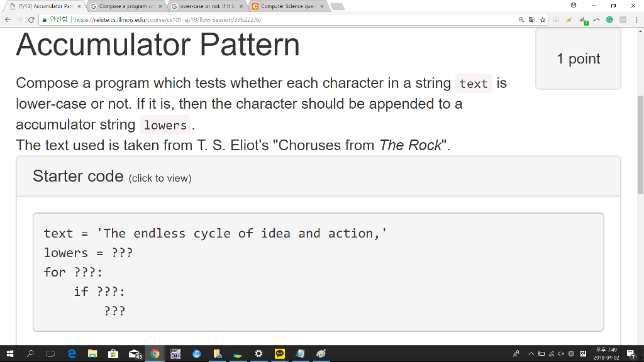This screenshot has width=644, height=362.
Task: Open File Explorer from the taskbar
Action: [x=92, y=354]
